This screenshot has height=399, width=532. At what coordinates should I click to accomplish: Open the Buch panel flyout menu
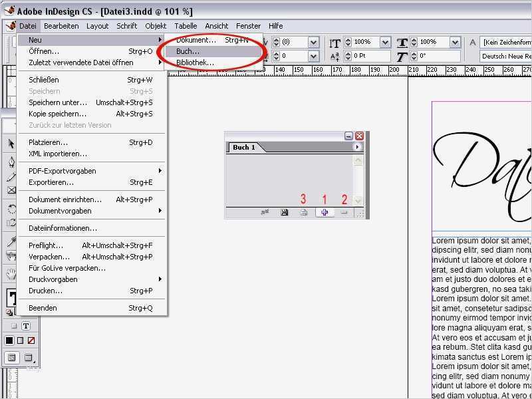[x=357, y=148]
